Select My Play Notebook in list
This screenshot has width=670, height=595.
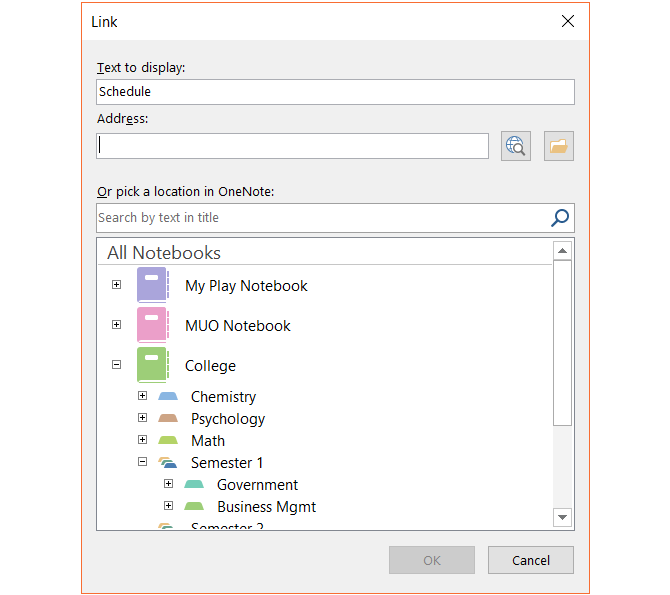pos(246,286)
